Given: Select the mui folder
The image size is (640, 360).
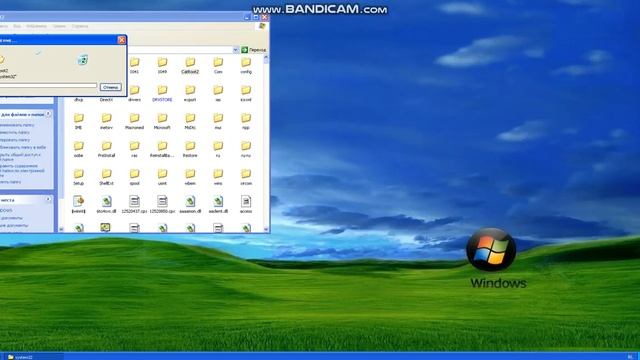Looking at the screenshot, I should tap(218, 121).
